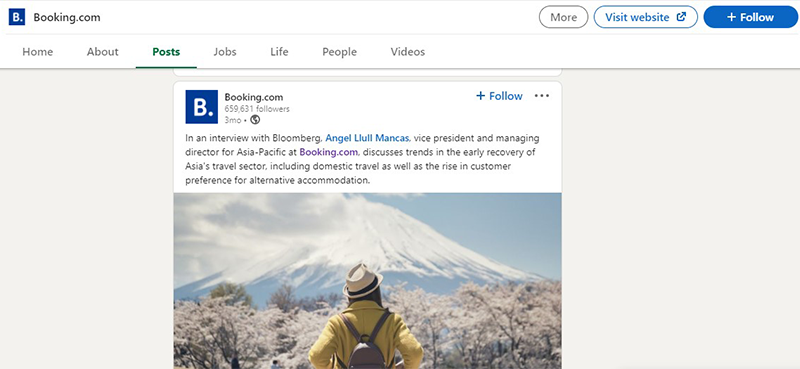Click the blue Follow button in the header
This screenshot has width=800, height=369.
[751, 17]
